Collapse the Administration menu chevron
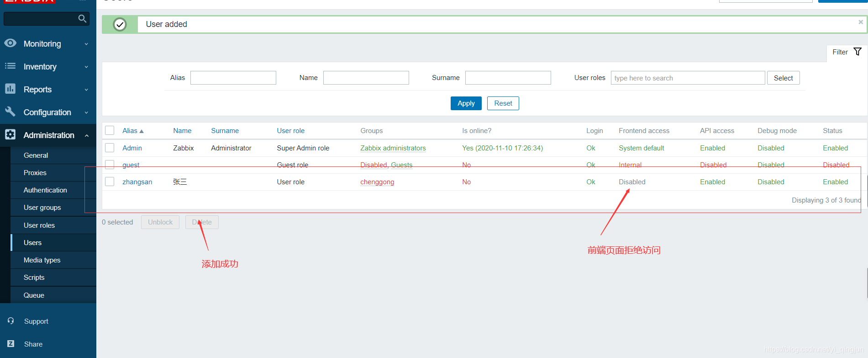This screenshot has width=868, height=358. 86,135
